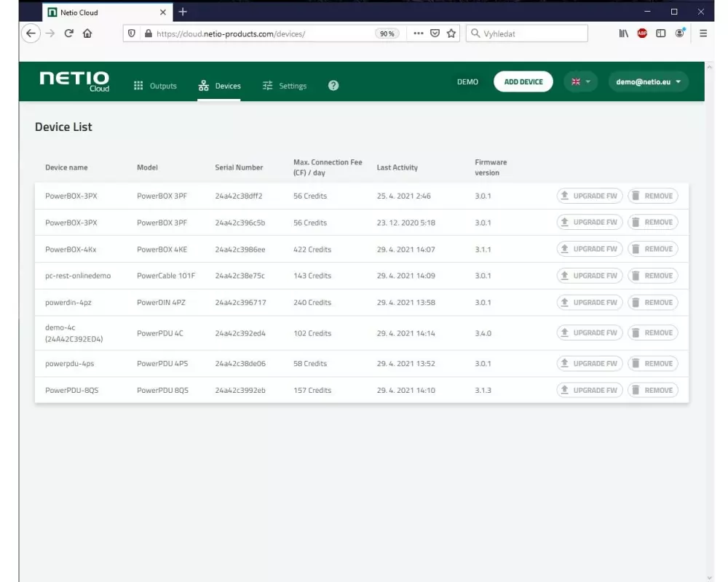
Task: Click the NETIO Cloud logo
Action: point(74,81)
